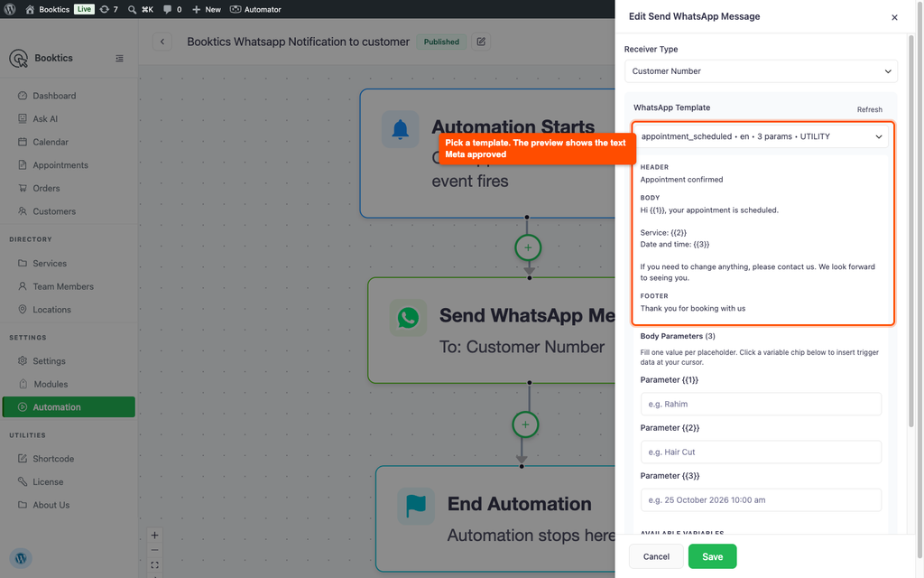The width and height of the screenshot is (924, 578).
Task: Click the 'Thank you for booking with us' footer
Action: coord(692,308)
